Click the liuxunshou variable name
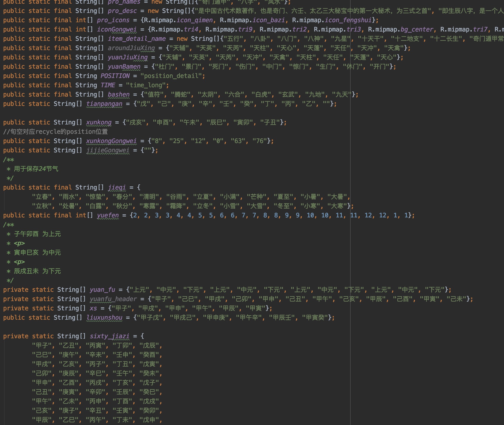This screenshot has height=425, width=504. tap(104, 318)
